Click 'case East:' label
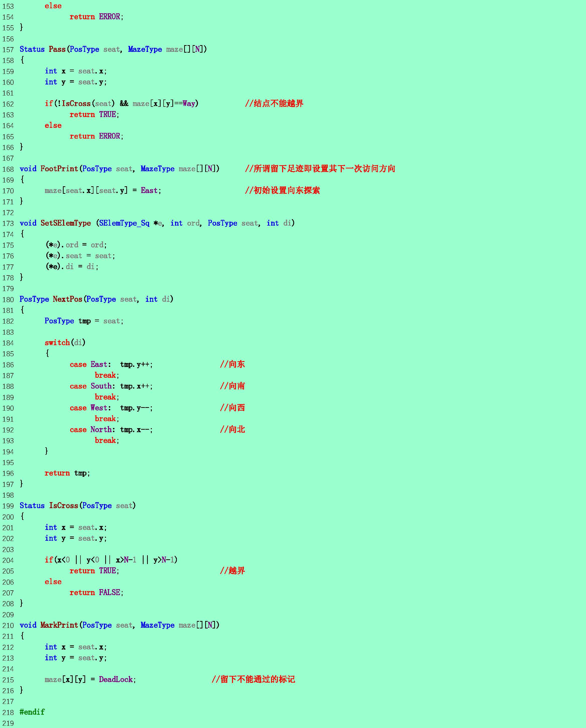 [x=90, y=365]
